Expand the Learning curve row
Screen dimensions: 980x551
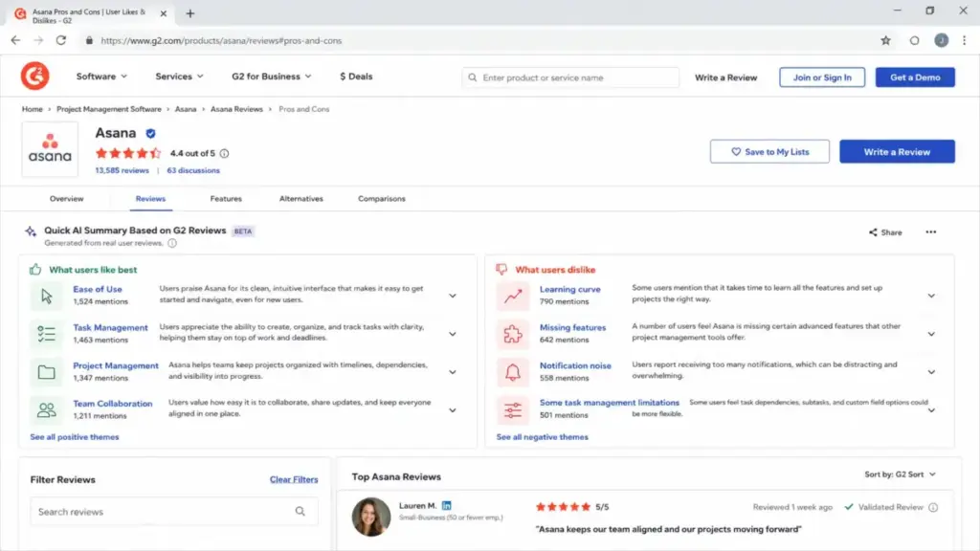point(931,296)
